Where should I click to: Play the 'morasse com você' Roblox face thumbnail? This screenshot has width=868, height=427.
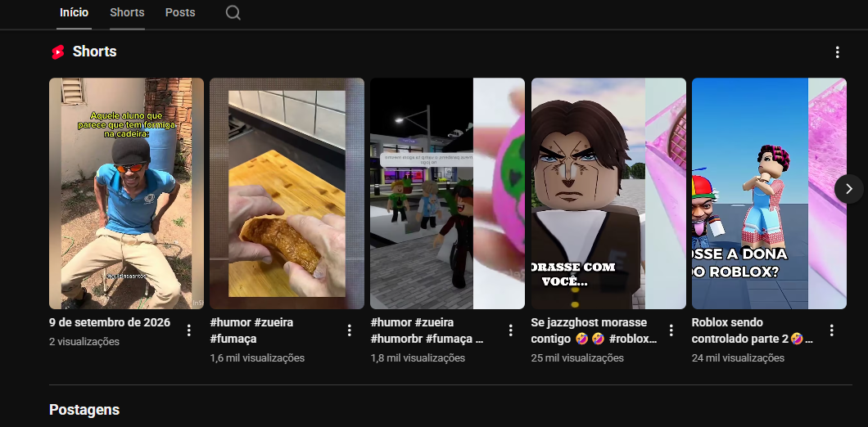pos(608,193)
